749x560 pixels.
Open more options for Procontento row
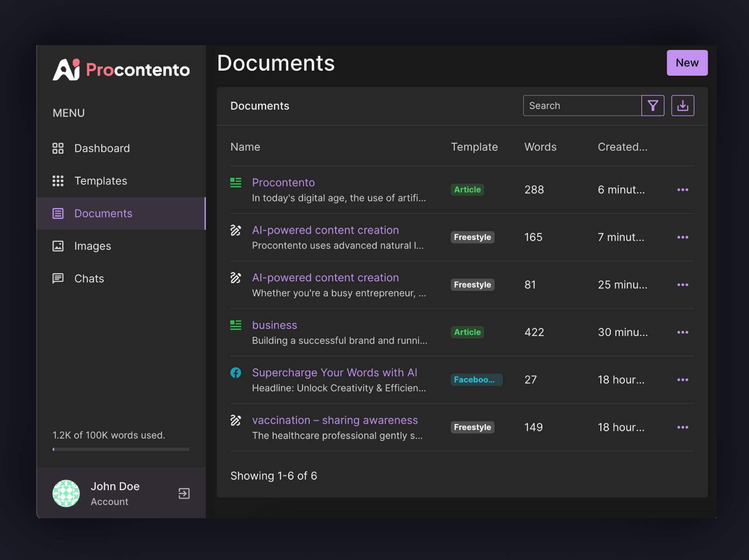[682, 190]
